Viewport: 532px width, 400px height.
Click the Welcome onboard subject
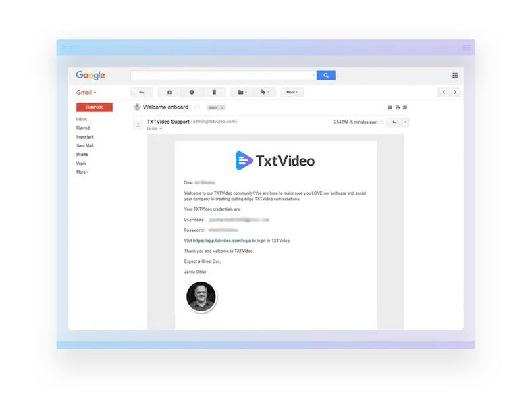165,107
